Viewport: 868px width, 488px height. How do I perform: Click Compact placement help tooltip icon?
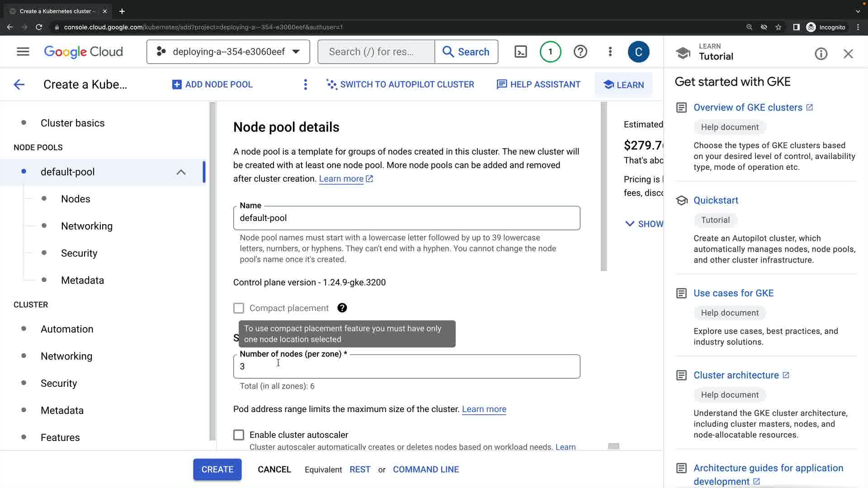(x=342, y=308)
